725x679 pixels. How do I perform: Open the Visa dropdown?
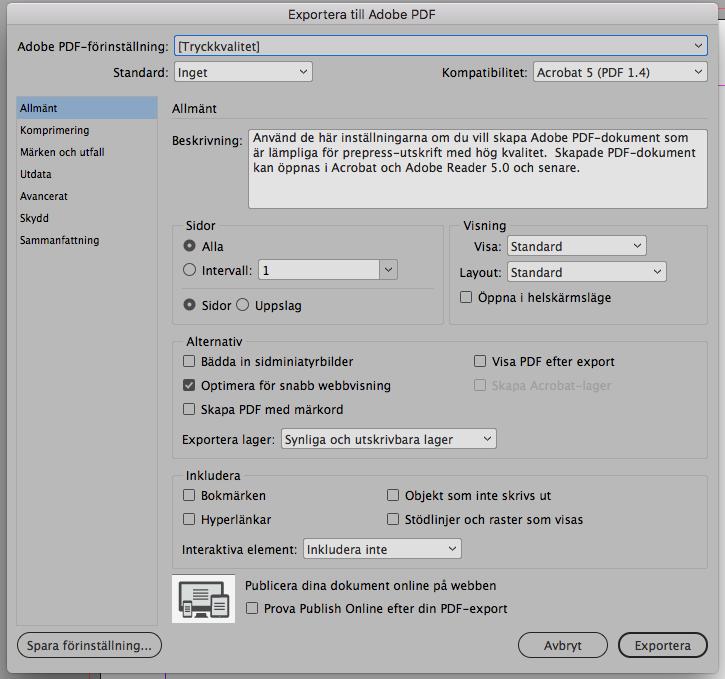pyautogui.click(x=577, y=246)
